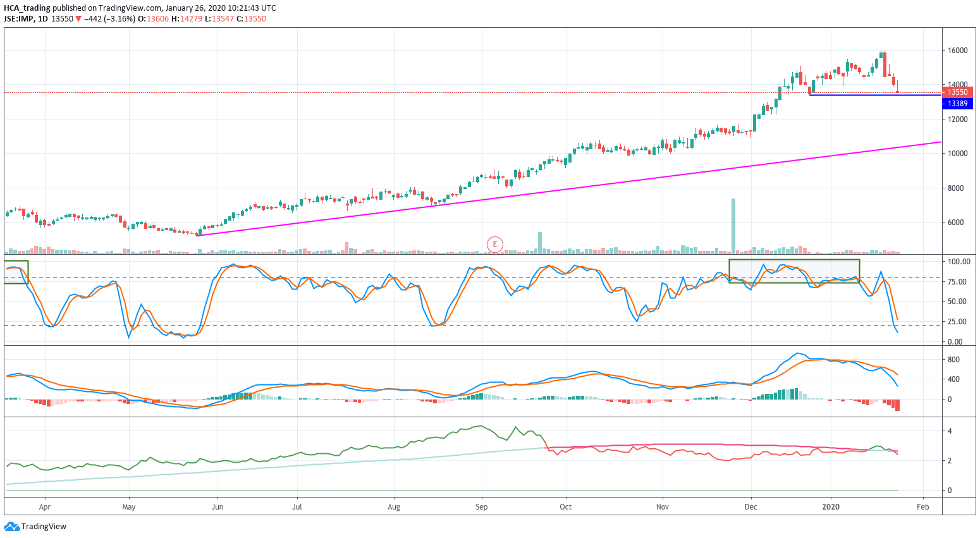Image resolution: width=980 pixels, height=538 pixels.
Task: Click the tallest volume bar in late November
Action: pyautogui.click(x=733, y=226)
